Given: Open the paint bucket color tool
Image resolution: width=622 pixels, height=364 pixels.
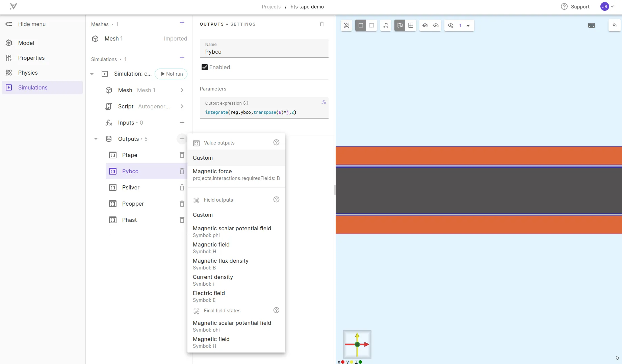Looking at the screenshot, I should pyautogui.click(x=614, y=25).
